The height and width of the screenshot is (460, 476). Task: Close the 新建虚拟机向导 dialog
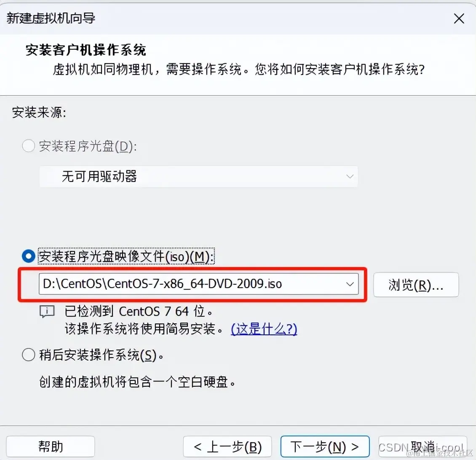[459, 19]
